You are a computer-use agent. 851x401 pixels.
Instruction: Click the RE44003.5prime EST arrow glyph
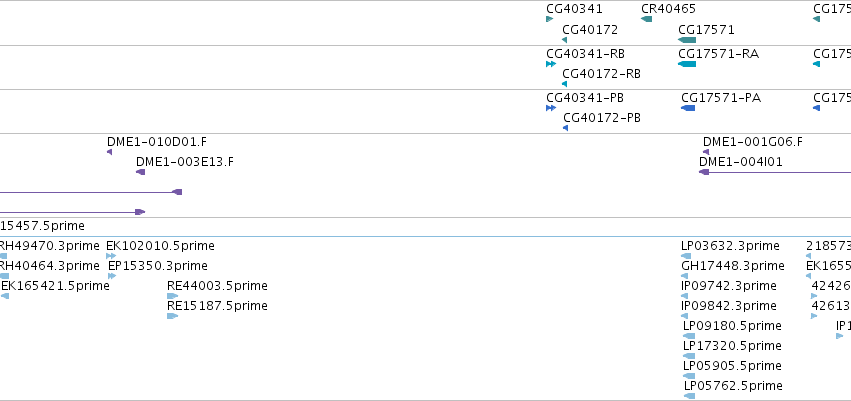click(173, 296)
